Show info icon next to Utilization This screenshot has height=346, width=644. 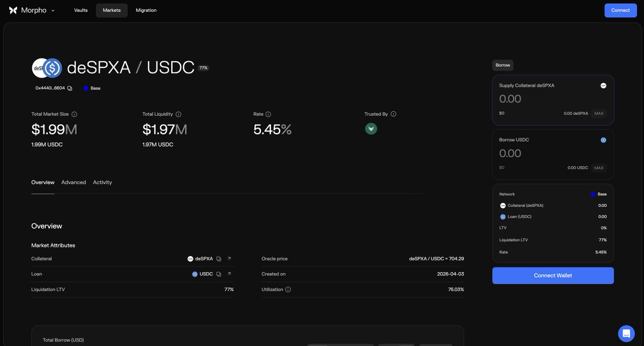click(x=288, y=290)
